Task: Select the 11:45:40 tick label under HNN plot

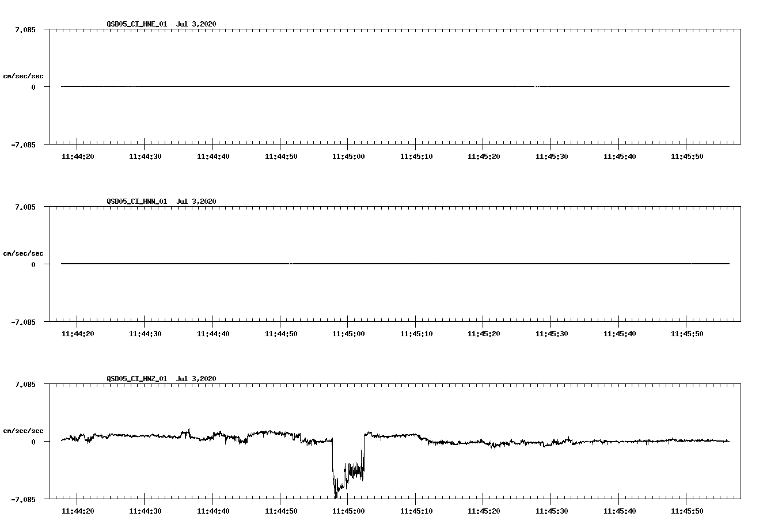Action: (620, 334)
